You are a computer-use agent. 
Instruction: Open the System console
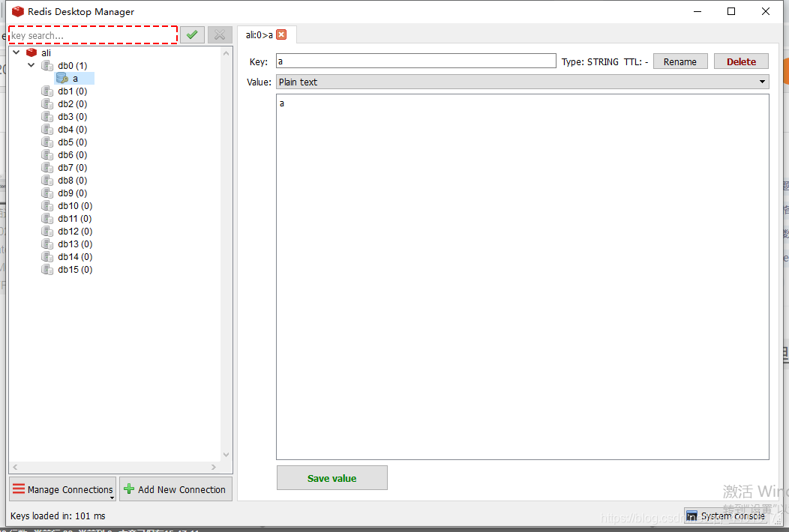[x=725, y=516]
